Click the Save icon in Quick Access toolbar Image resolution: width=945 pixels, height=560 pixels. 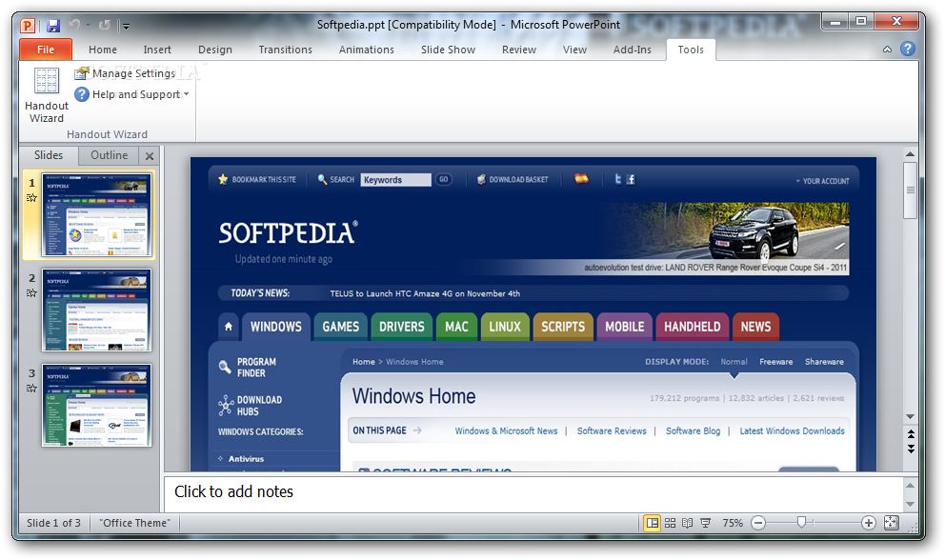[x=53, y=26]
